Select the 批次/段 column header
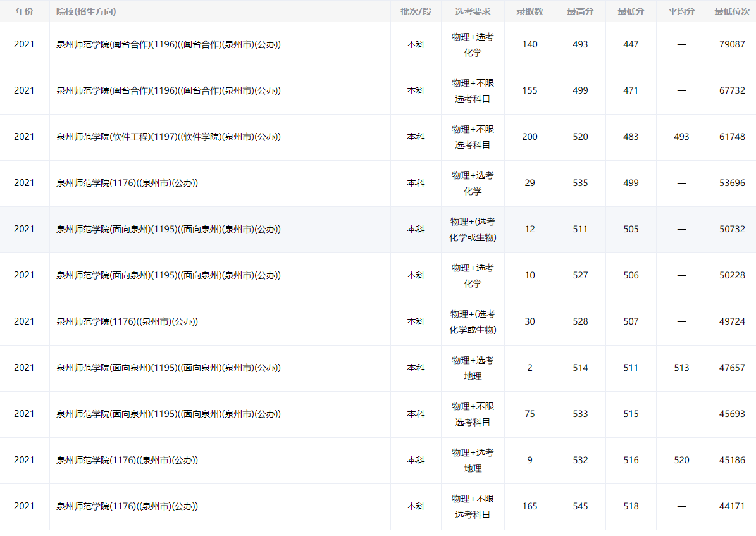This screenshot has height=536, width=756. (416, 11)
